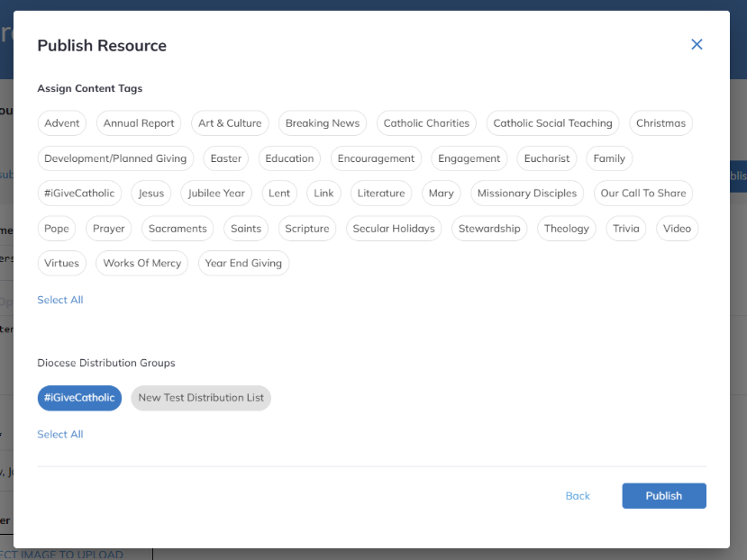The image size is (747, 560).
Task: Select the Advent content tag
Action: pyautogui.click(x=61, y=123)
